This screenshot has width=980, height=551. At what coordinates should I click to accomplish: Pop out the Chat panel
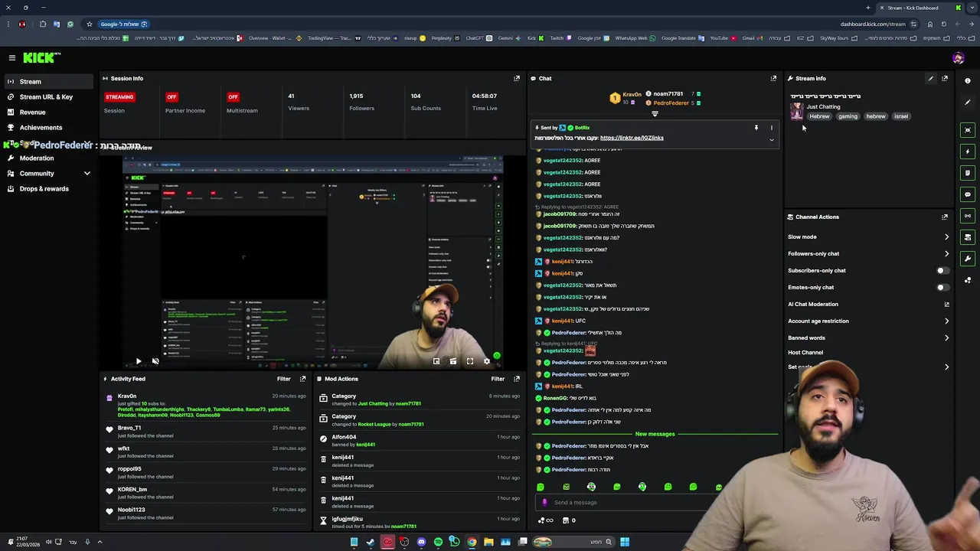pos(773,78)
